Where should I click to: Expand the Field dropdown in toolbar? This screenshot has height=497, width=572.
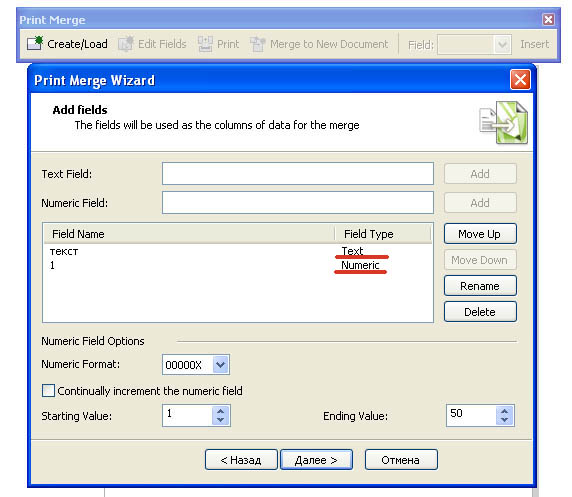(502, 45)
